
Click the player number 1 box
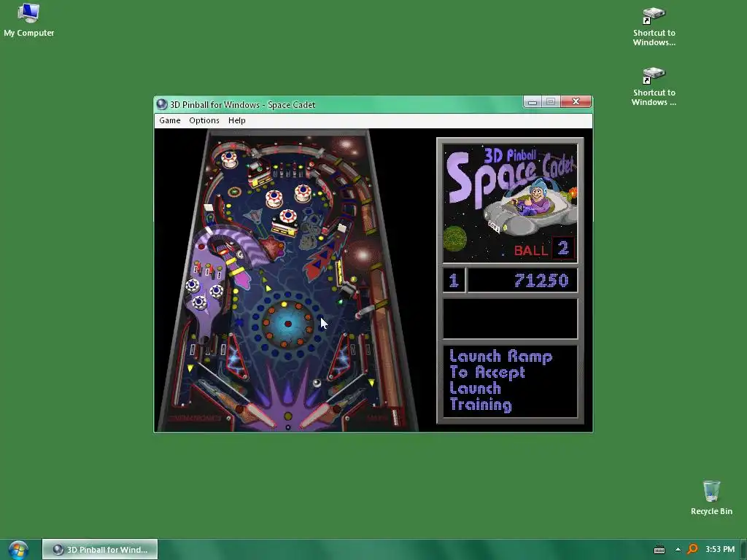pyautogui.click(x=454, y=280)
